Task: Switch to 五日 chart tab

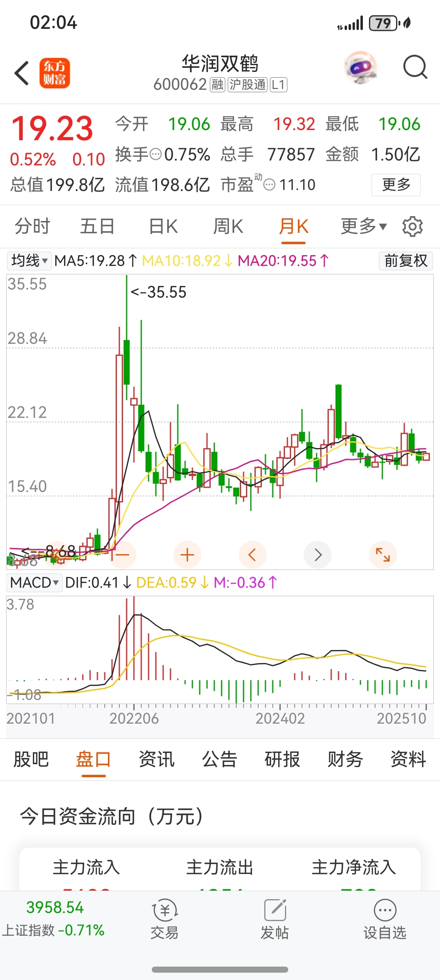Action: tap(97, 226)
